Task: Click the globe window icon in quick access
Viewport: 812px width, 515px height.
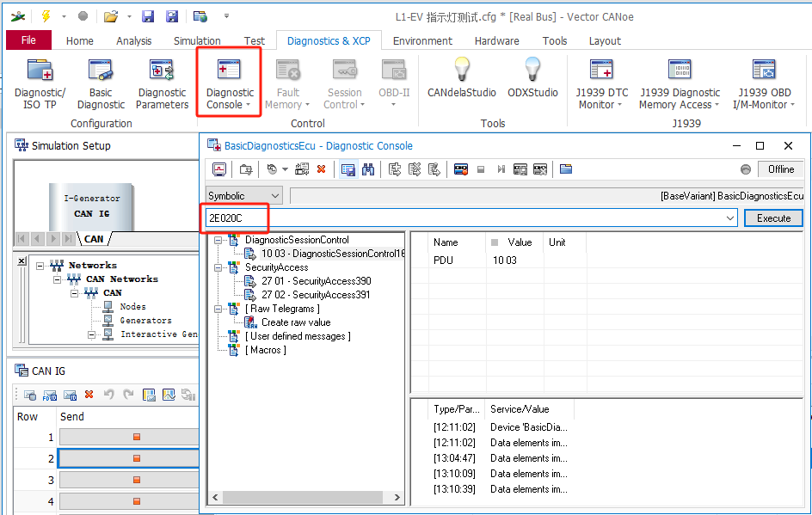Action: [200, 16]
